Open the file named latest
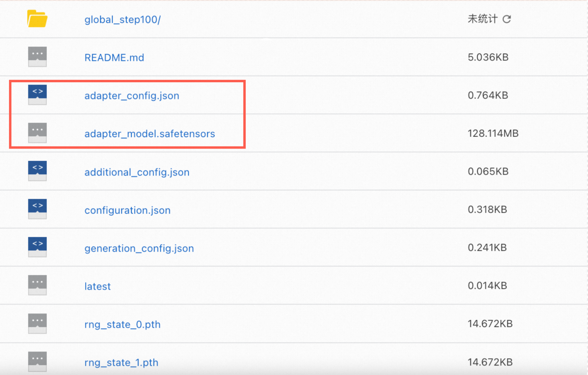 (98, 286)
